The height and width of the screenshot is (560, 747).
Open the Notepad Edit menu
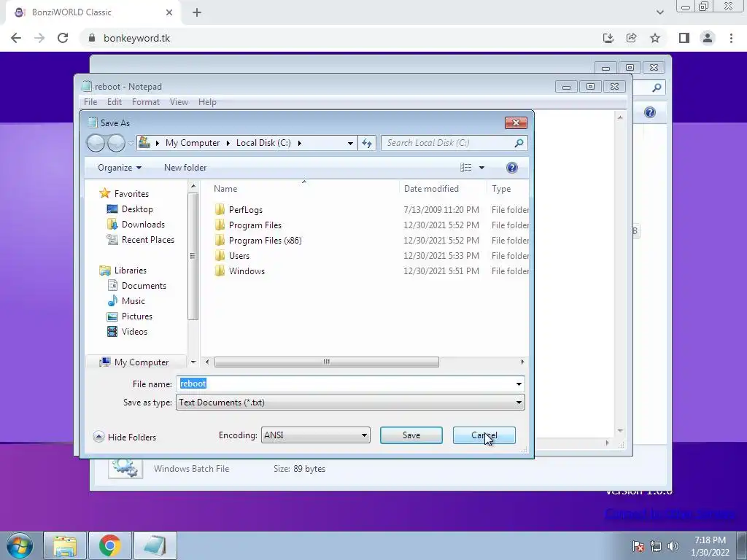coord(115,102)
